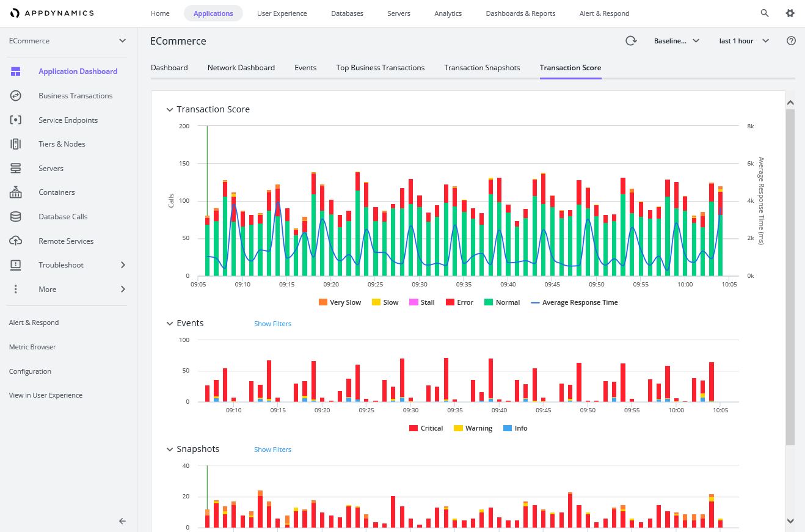The image size is (805, 532).
Task: Open the Alert & Respond top menu
Action: (x=604, y=13)
